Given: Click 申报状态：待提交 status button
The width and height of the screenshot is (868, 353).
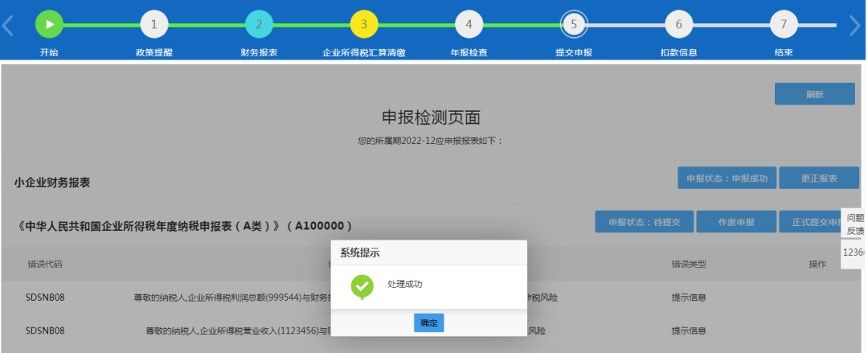Looking at the screenshot, I should 644,222.
